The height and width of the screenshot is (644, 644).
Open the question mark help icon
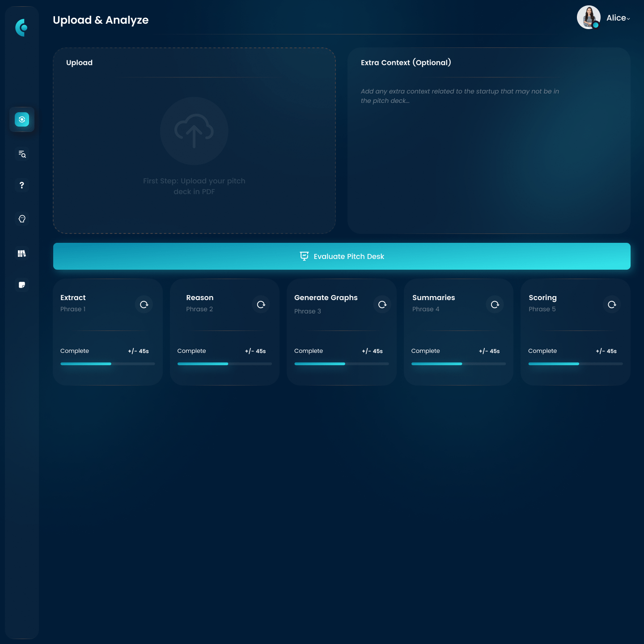coord(22,185)
